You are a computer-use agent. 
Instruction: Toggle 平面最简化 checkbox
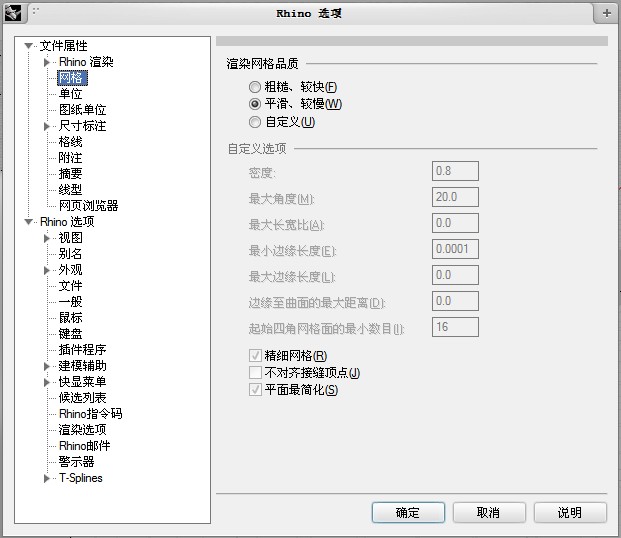(x=255, y=390)
